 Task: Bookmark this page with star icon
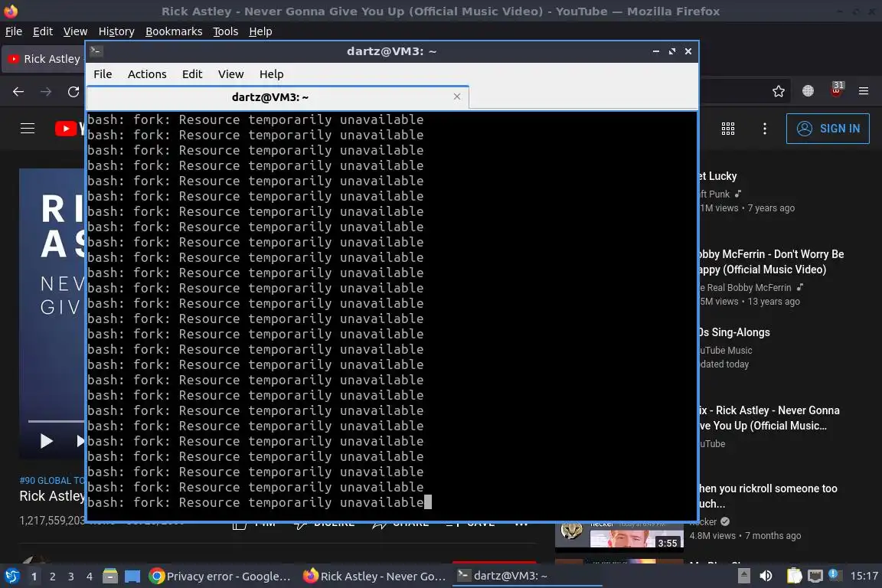pyautogui.click(x=779, y=91)
